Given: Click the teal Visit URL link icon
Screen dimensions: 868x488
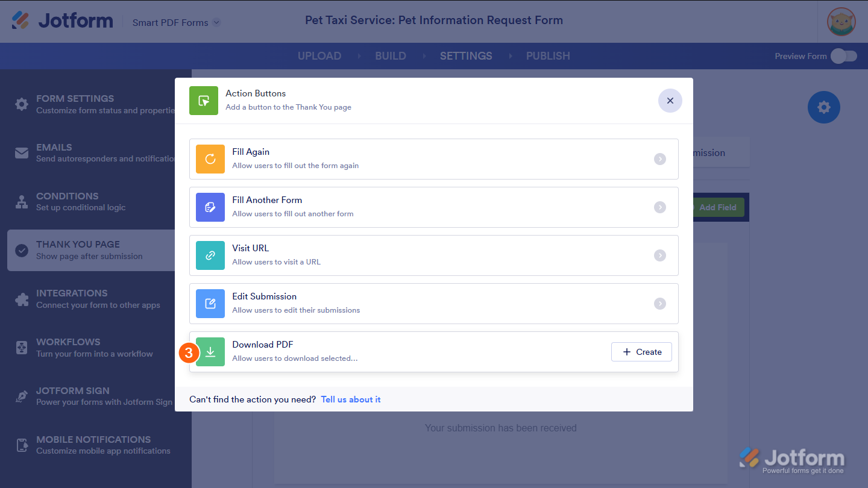Looking at the screenshot, I should click(x=210, y=255).
